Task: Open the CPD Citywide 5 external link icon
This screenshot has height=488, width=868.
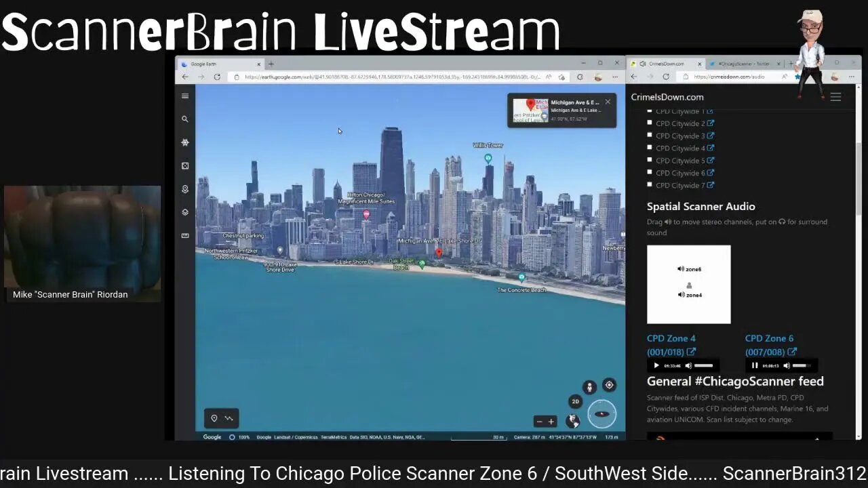Action: (x=711, y=161)
